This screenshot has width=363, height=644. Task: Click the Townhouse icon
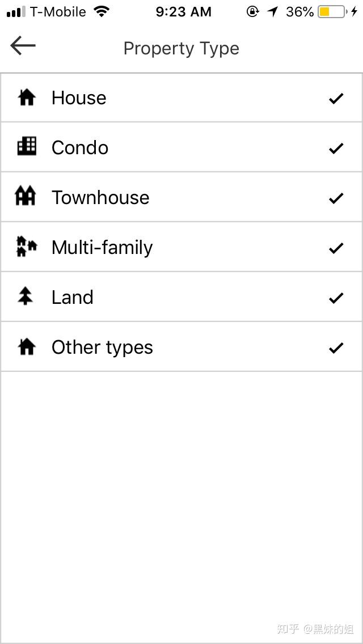click(x=26, y=197)
